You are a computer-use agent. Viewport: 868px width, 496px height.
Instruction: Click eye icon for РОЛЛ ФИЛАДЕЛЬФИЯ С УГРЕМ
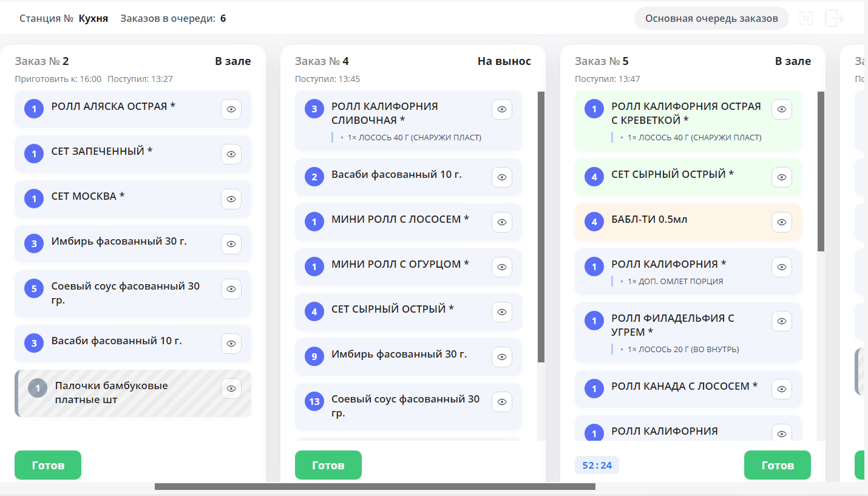pyautogui.click(x=782, y=321)
